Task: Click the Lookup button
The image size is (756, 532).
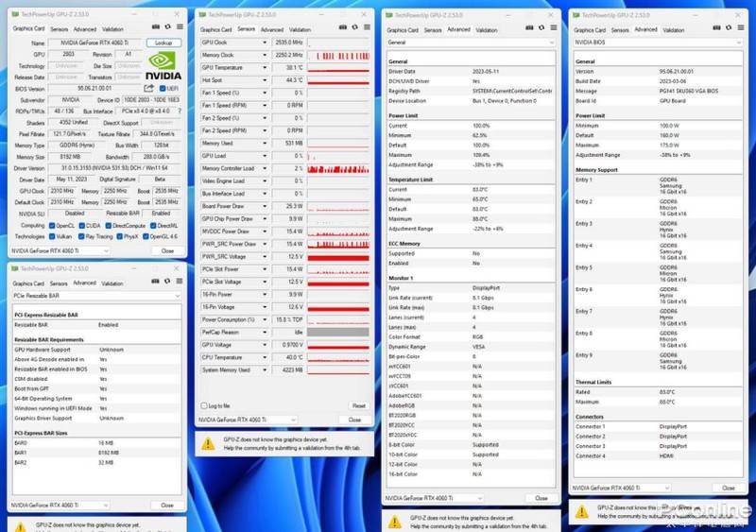Action: pyautogui.click(x=163, y=43)
